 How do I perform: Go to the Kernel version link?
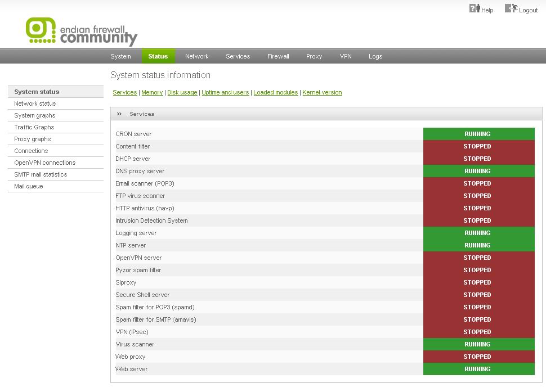(x=322, y=93)
